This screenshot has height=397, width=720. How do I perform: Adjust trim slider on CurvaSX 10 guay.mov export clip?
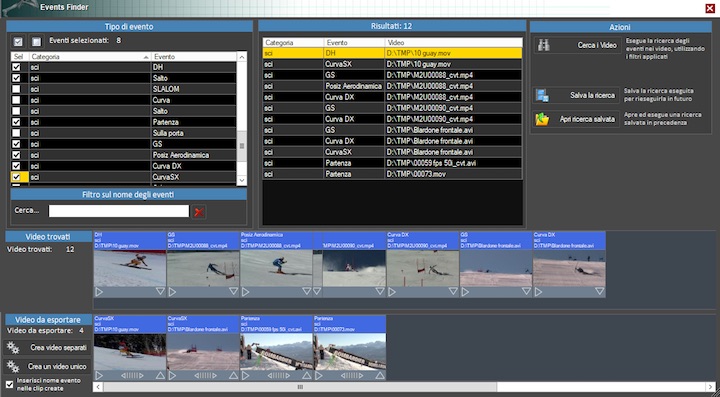pyautogui.click(x=132, y=375)
